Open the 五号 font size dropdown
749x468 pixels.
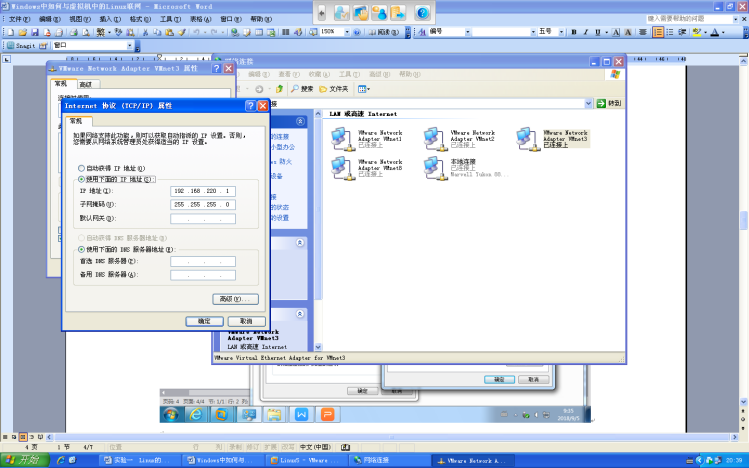(561, 32)
